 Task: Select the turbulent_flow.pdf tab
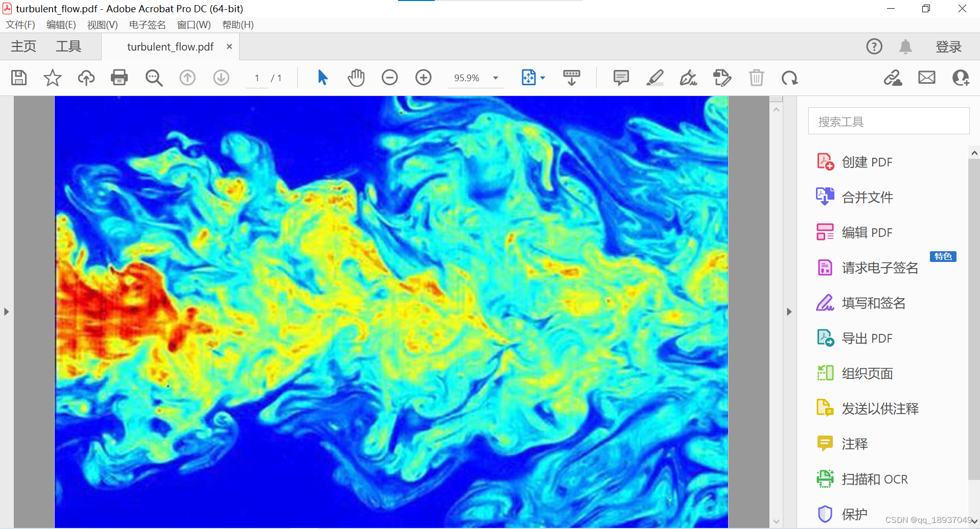[170, 46]
